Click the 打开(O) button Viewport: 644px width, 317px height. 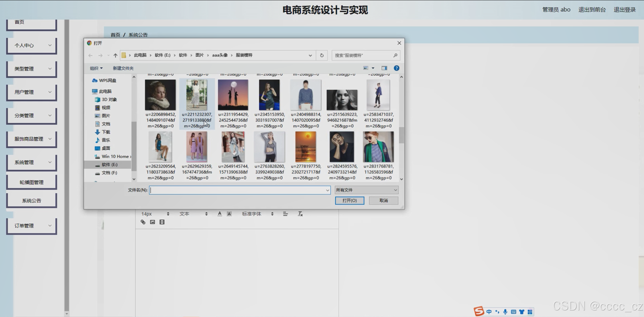pos(350,201)
